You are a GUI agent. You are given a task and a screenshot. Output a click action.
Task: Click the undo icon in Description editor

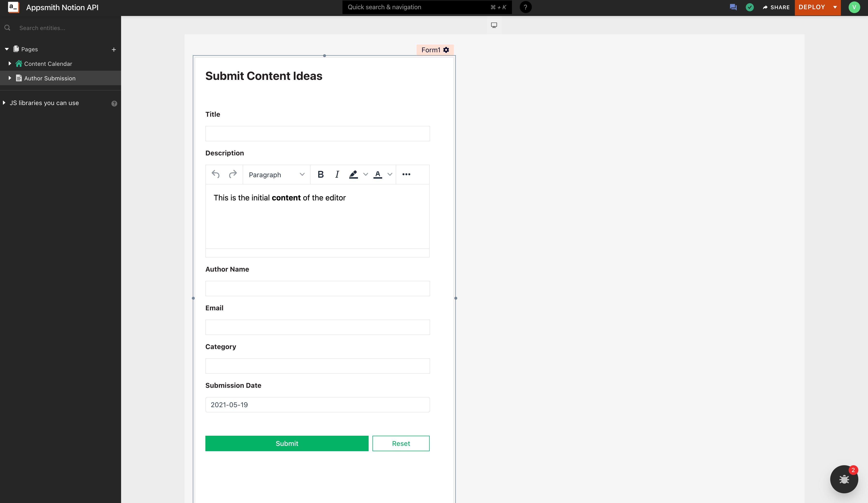[x=216, y=174]
